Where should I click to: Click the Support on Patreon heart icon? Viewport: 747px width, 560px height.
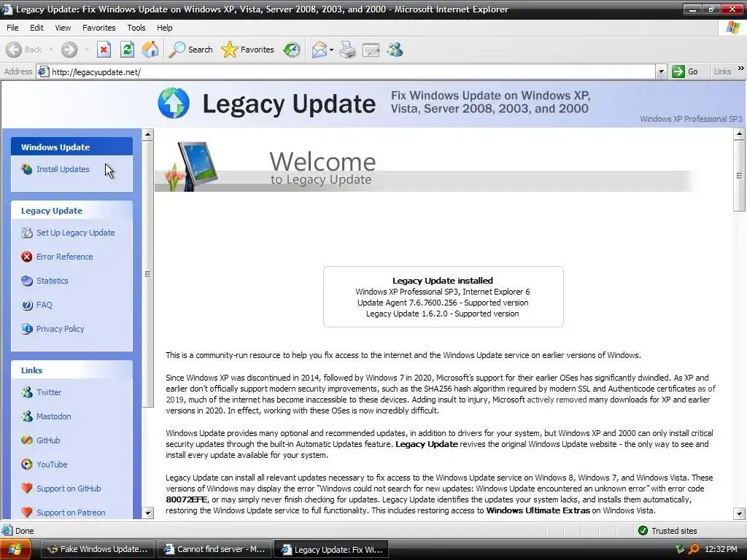[27, 513]
